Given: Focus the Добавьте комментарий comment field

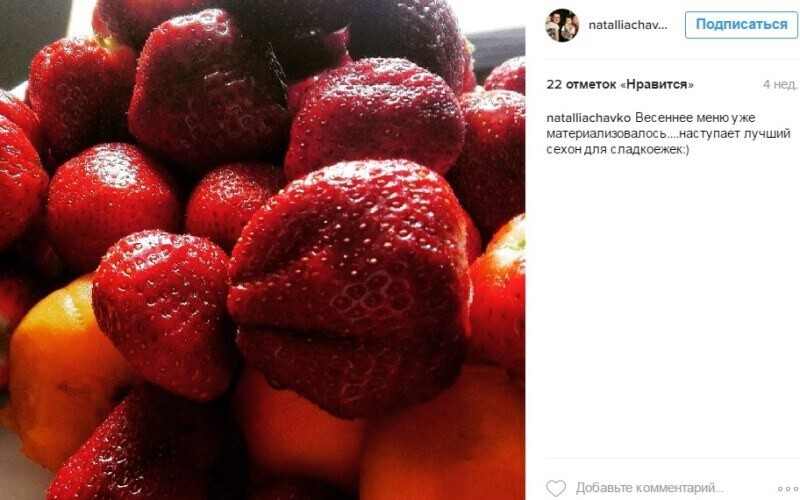Looking at the screenshot, I should pos(649,488).
